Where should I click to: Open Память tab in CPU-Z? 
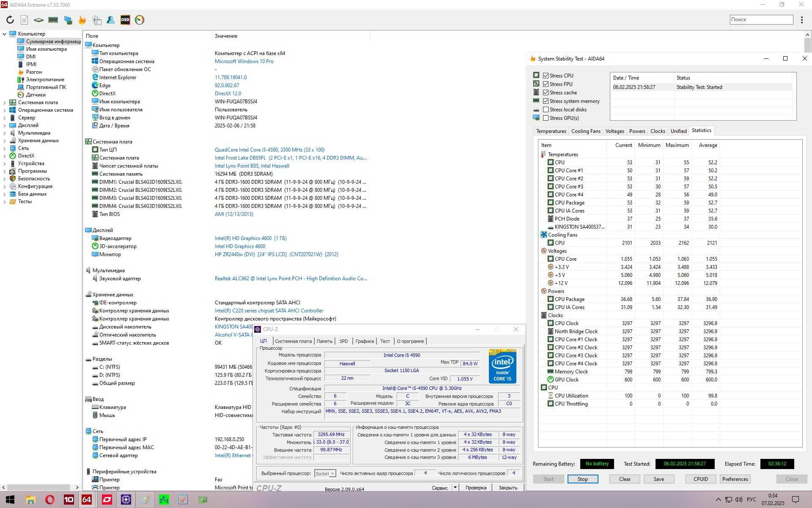coord(324,341)
